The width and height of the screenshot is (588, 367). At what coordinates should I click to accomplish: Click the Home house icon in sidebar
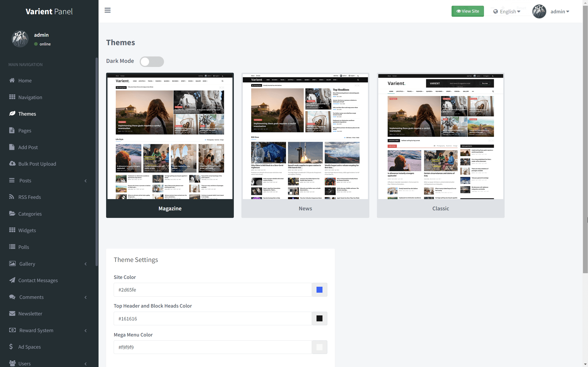(x=12, y=80)
